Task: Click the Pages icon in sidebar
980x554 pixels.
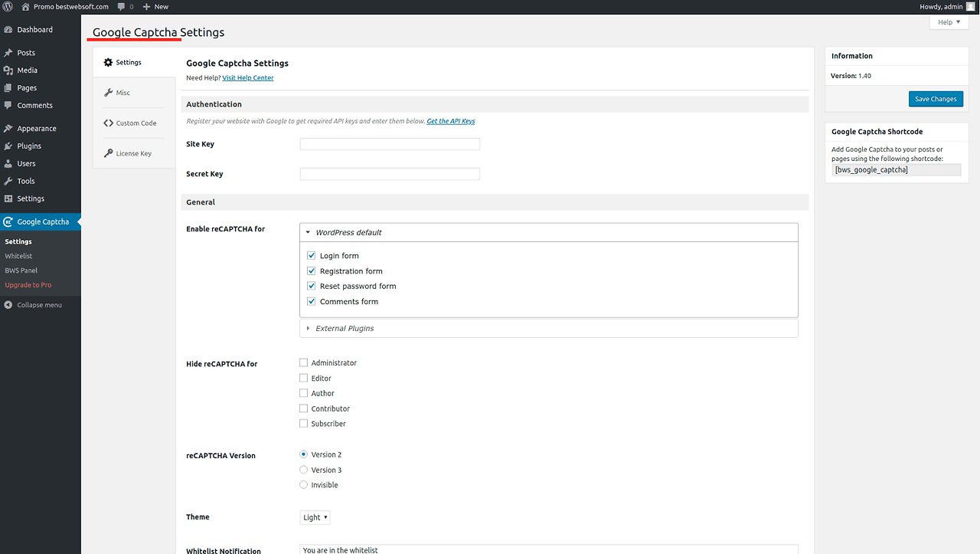Action: 8,88
